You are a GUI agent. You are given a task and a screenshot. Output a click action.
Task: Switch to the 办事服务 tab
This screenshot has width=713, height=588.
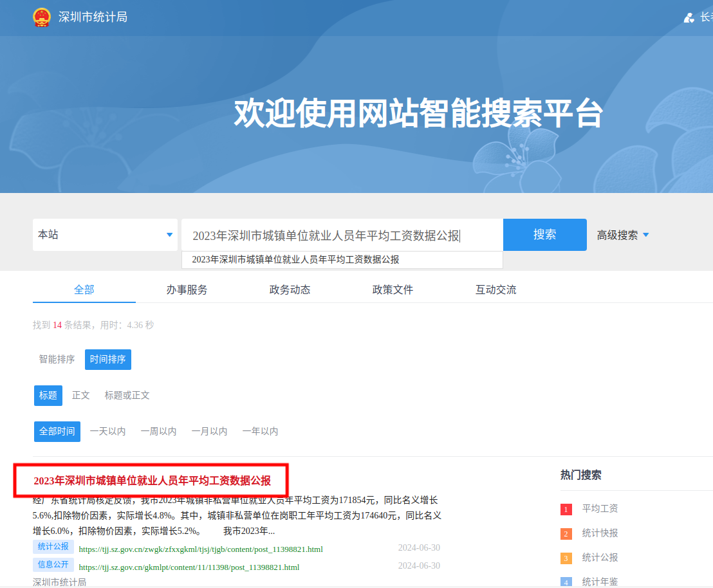point(187,289)
